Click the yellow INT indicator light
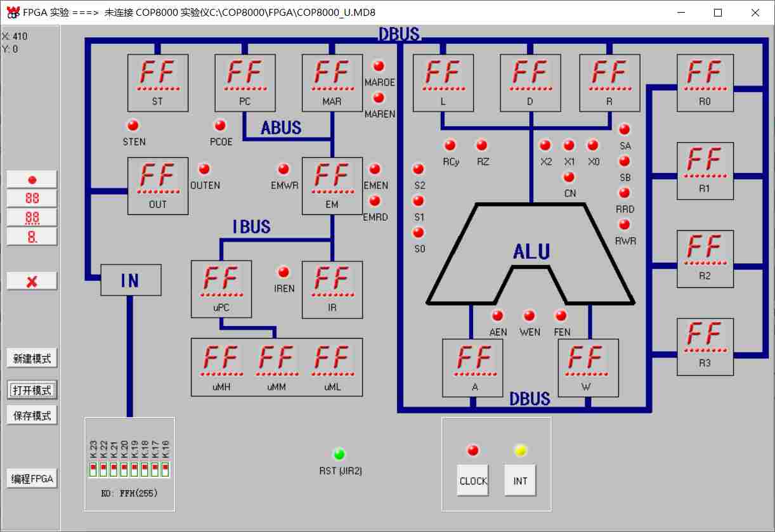 pos(520,450)
